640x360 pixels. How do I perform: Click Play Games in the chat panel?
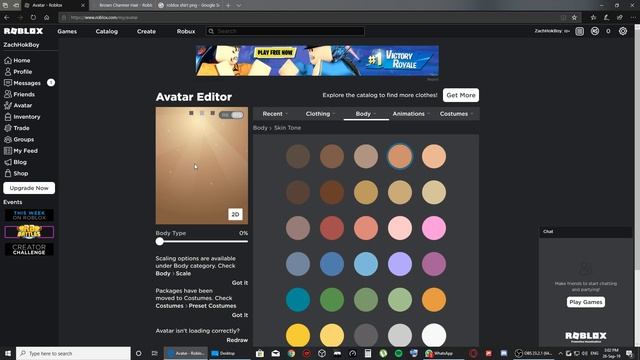pyautogui.click(x=586, y=302)
